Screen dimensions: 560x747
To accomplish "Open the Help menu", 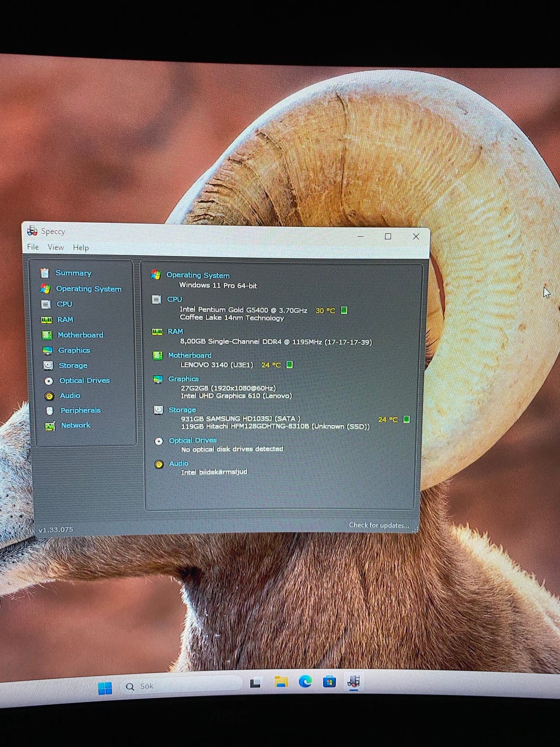I will 81,247.
